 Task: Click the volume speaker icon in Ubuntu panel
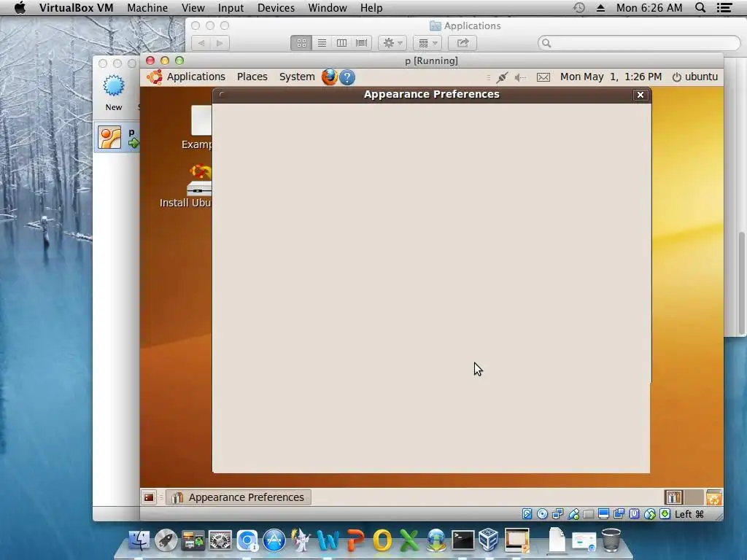520,77
